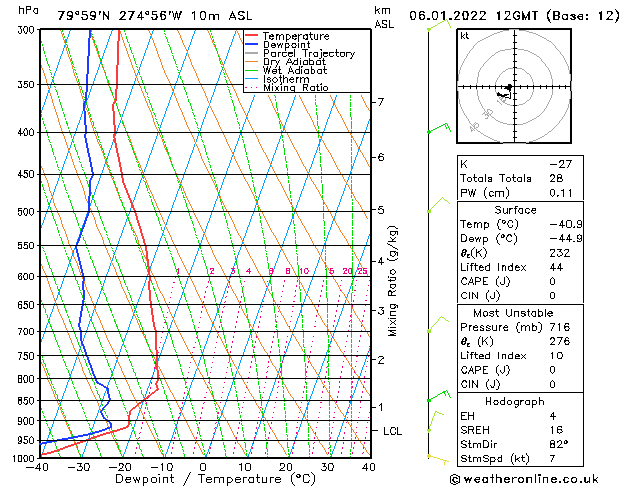Viewport: 629px width, 486px height.
Task: Click the -20 temperature axis label
Action: pos(120,467)
